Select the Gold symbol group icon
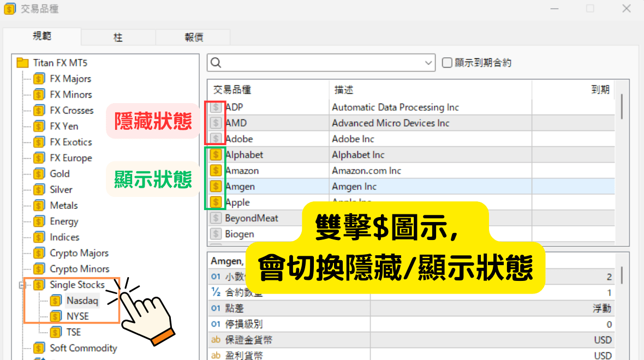Screen dimensions: 644x360 [39, 174]
